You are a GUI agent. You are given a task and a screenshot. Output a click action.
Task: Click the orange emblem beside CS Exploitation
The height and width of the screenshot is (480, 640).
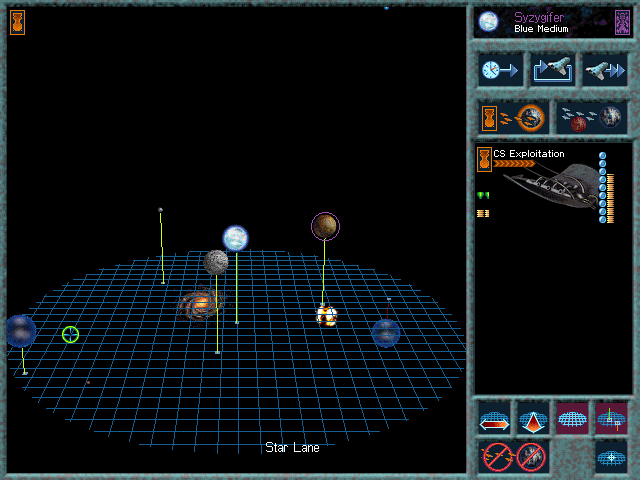(x=484, y=159)
